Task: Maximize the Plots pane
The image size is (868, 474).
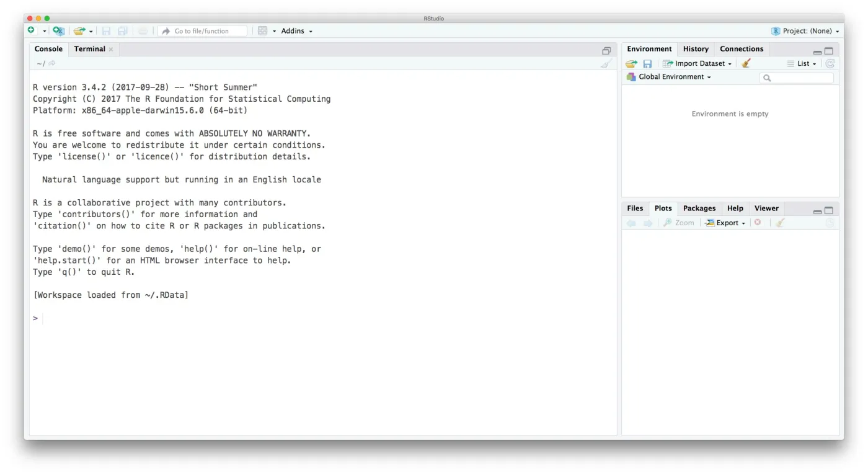Action: pos(828,211)
